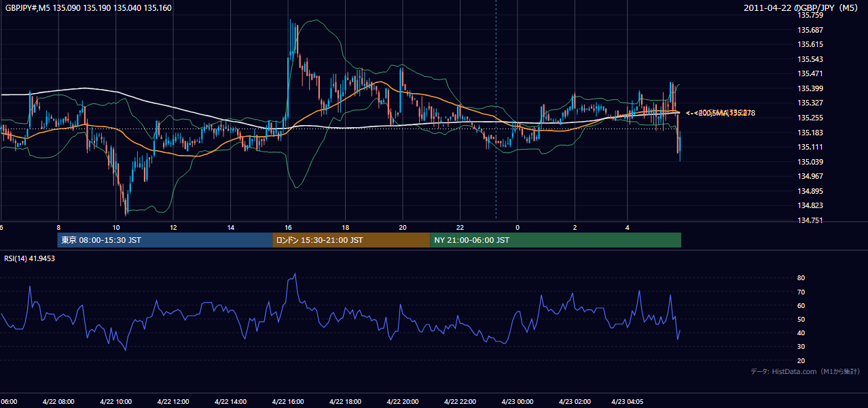The width and height of the screenshot is (868, 408).
Task: Click the 4/23 04:05 date label
Action: [x=628, y=402]
